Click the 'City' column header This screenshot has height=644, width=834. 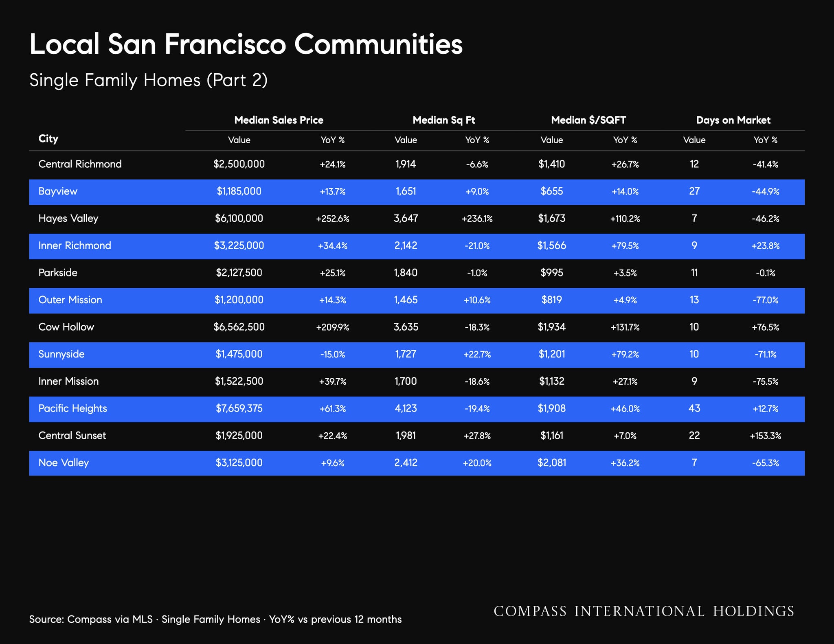coord(48,139)
